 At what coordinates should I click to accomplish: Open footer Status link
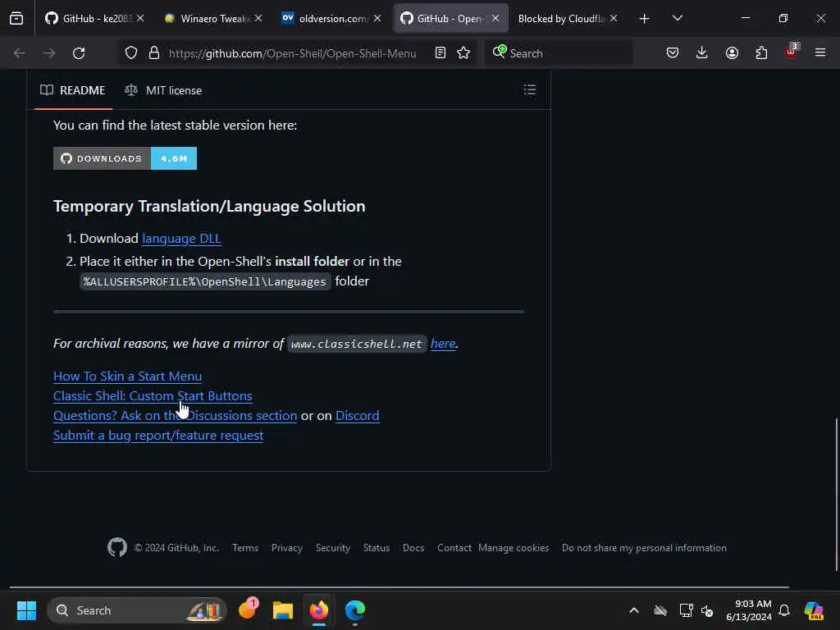(x=377, y=547)
